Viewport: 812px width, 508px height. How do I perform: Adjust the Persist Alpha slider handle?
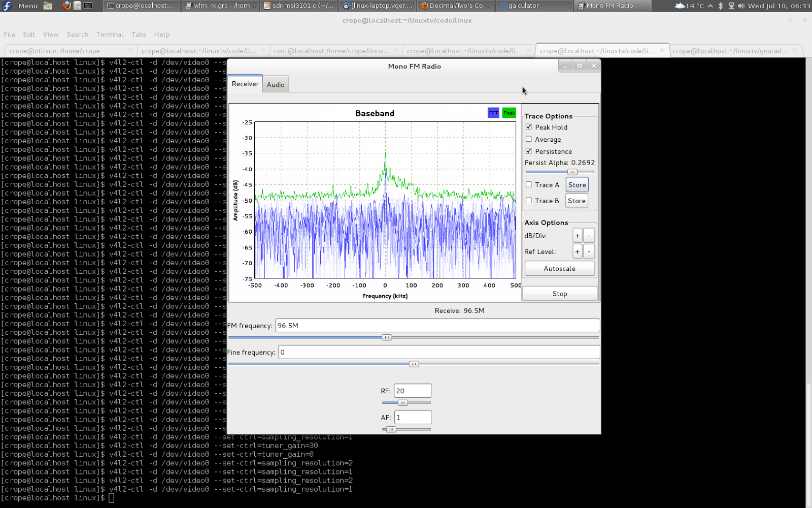click(572, 172)
